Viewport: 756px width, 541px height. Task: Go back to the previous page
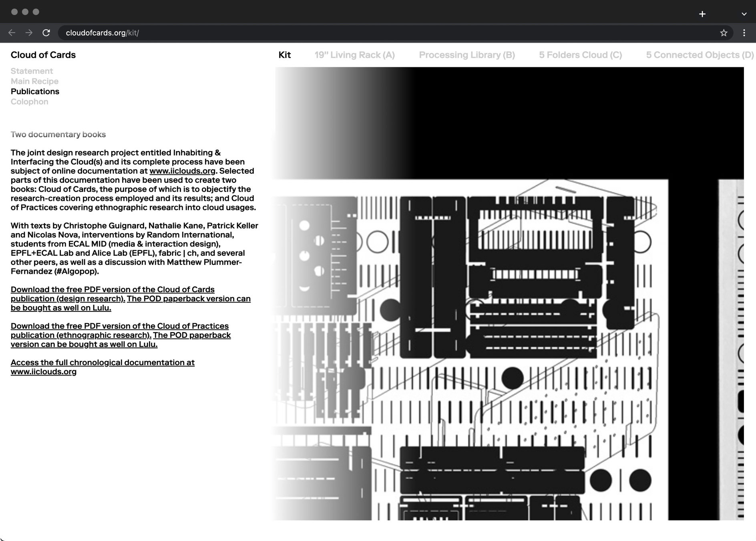click(x=12, y=33)
